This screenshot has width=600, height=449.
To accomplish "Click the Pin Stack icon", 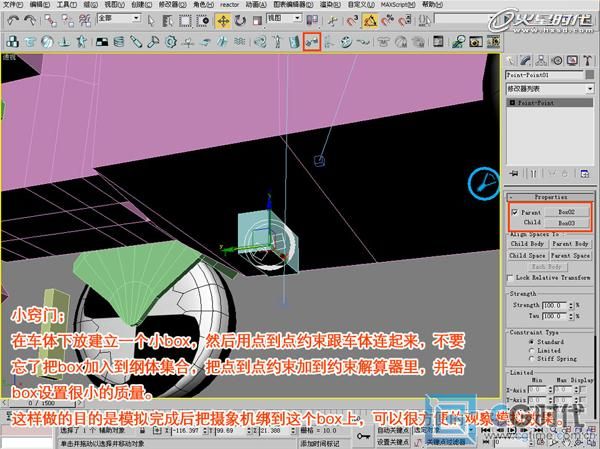I will pos(514,174).
